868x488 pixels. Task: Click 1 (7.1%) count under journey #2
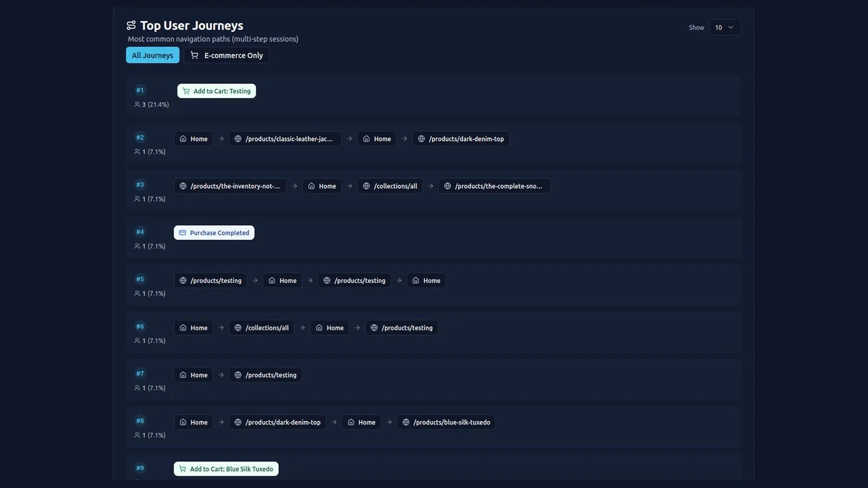click(154, 152)
